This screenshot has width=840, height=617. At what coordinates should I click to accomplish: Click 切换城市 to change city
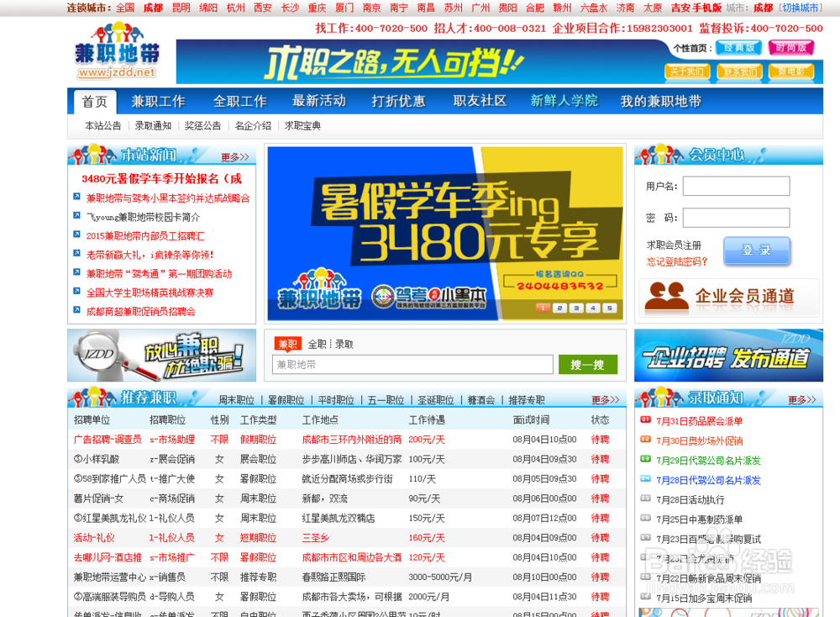click(801, 8)
